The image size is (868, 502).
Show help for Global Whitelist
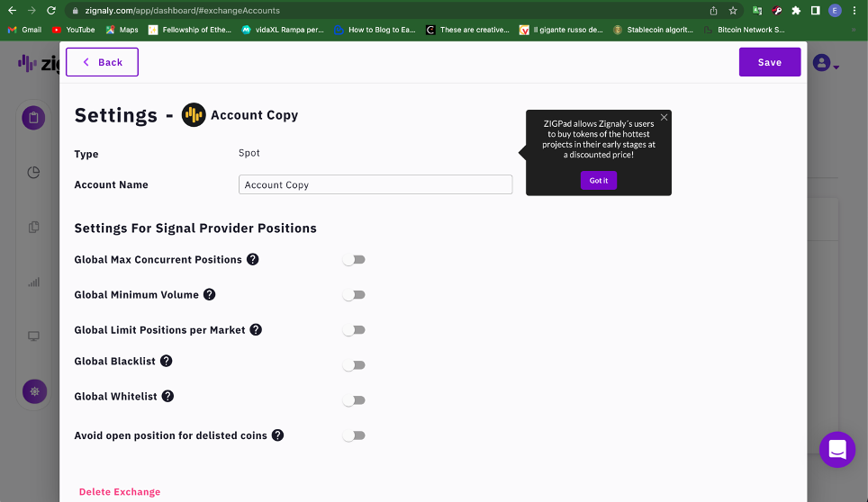tap(167, 397)
